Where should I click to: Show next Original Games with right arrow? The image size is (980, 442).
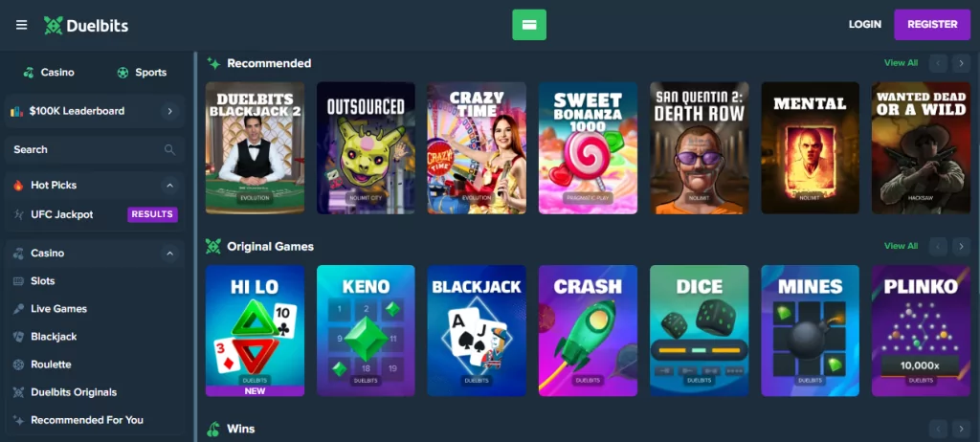pos(961,246)
